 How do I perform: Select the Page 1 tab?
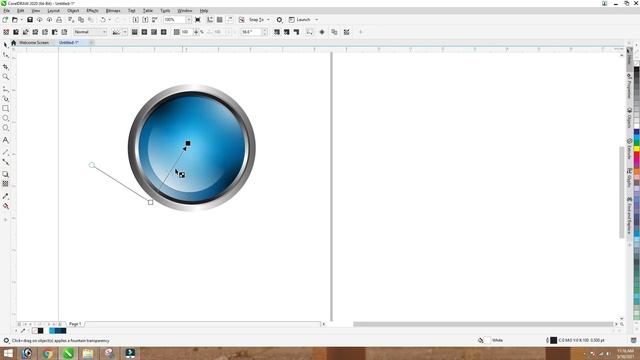click(75, 324)
